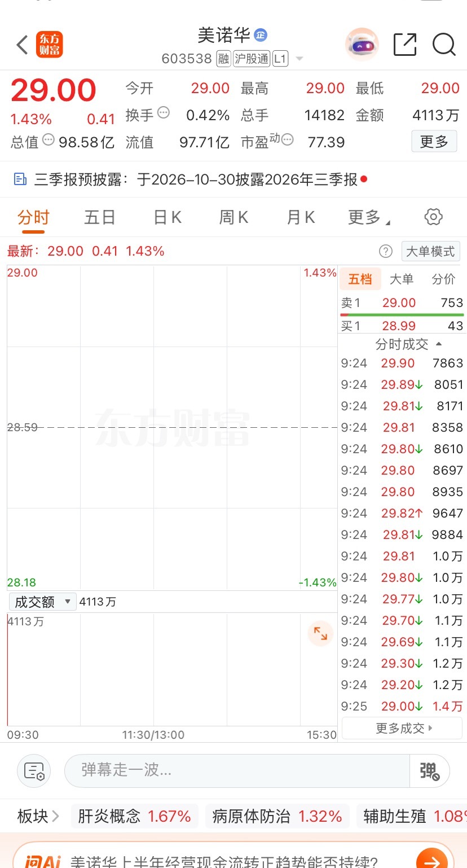Screen dimensions: 467x868
Task: Tap the 29.30 1.2万 trade row
Action: coord(402,663)
